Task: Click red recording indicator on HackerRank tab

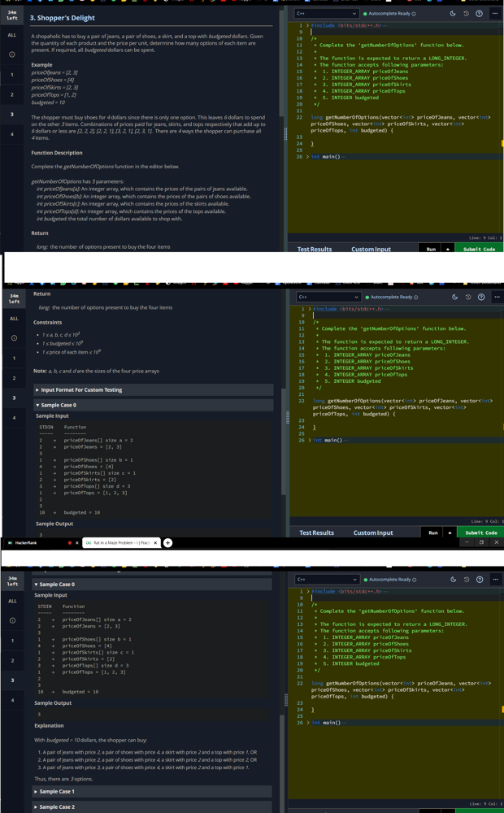Action: (x=69, y=542)
